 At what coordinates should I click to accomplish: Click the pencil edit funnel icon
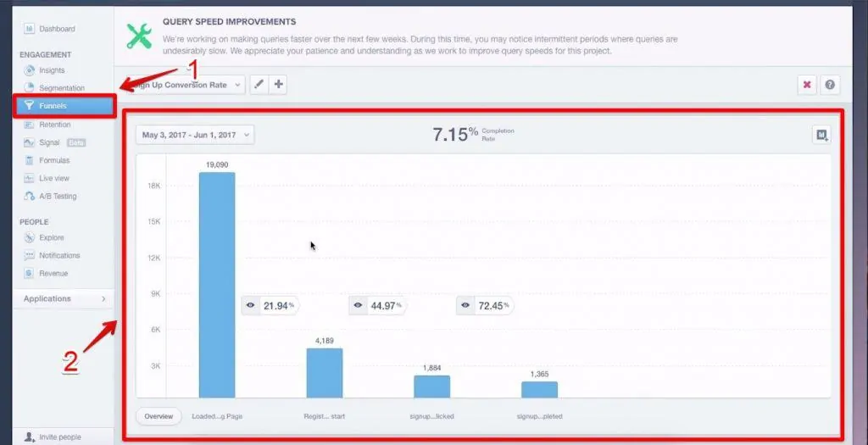click(259, 85)
